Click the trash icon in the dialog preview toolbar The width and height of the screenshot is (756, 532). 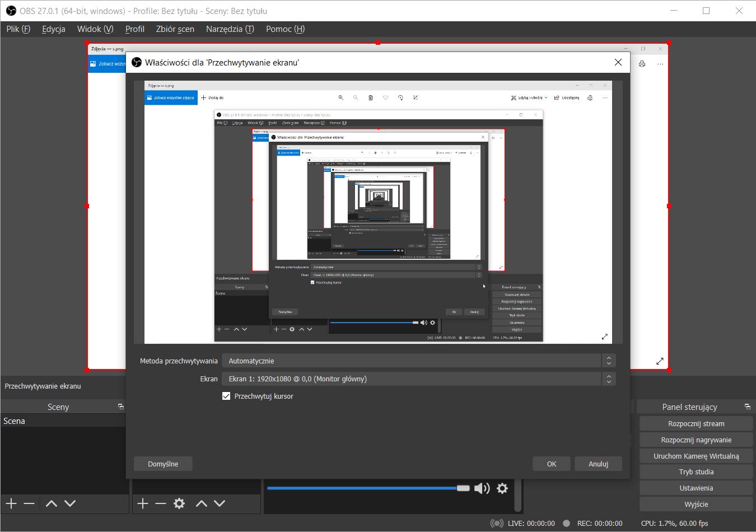370,97
